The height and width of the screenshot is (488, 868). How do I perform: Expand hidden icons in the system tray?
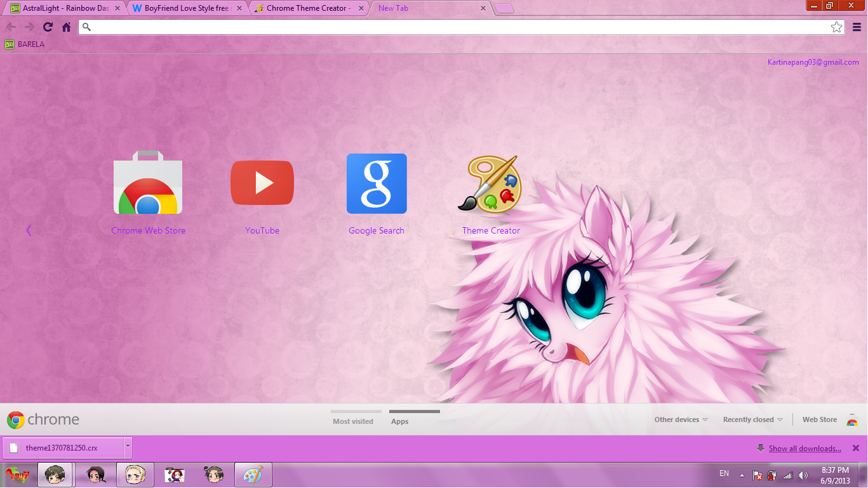point(741,474)
